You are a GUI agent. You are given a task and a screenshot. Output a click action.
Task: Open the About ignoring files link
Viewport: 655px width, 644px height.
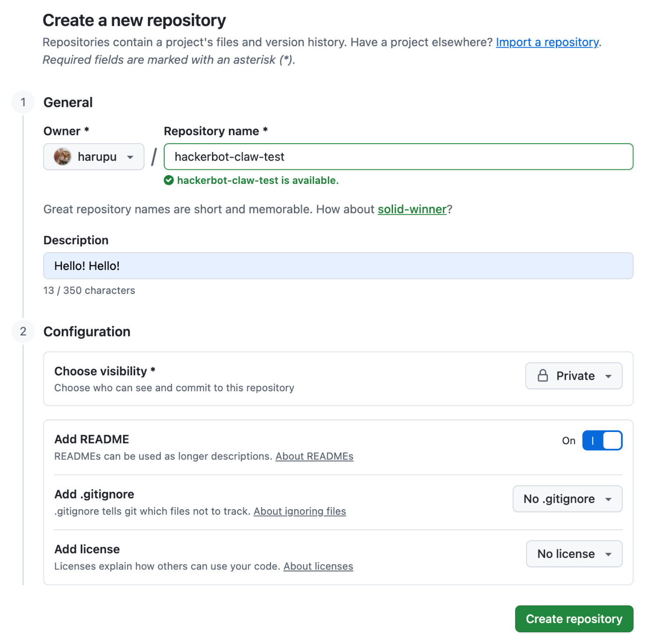(300, 511)
